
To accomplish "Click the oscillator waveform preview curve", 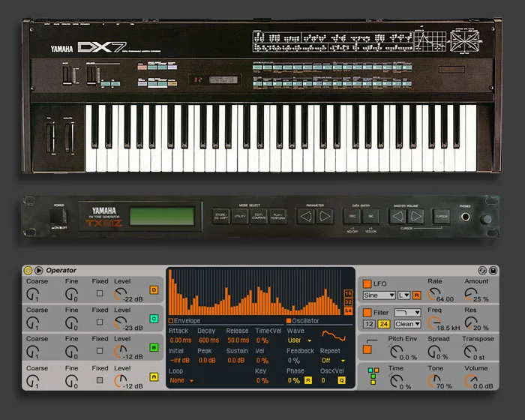I will click(x=334, y=335).
